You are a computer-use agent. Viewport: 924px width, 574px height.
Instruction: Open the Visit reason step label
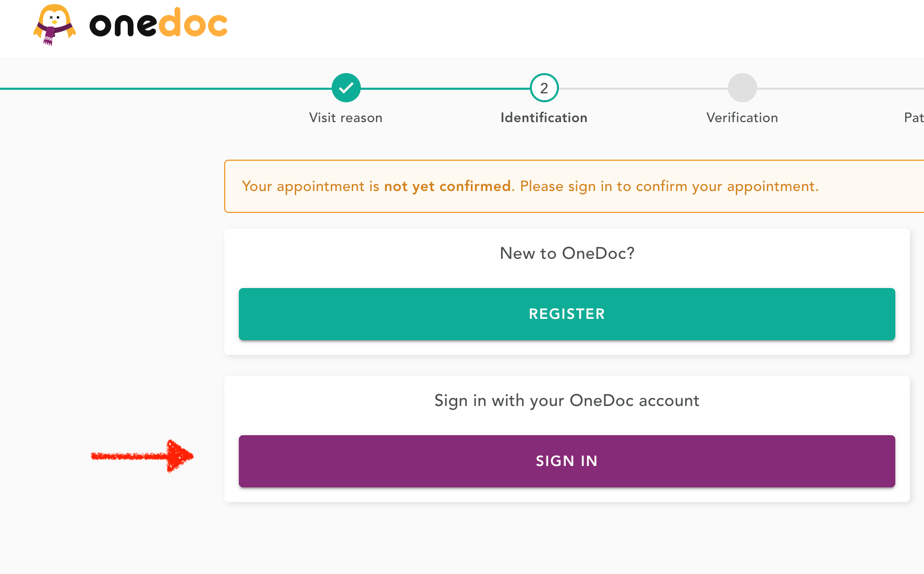pyautogui.click(x=346, y=118)
